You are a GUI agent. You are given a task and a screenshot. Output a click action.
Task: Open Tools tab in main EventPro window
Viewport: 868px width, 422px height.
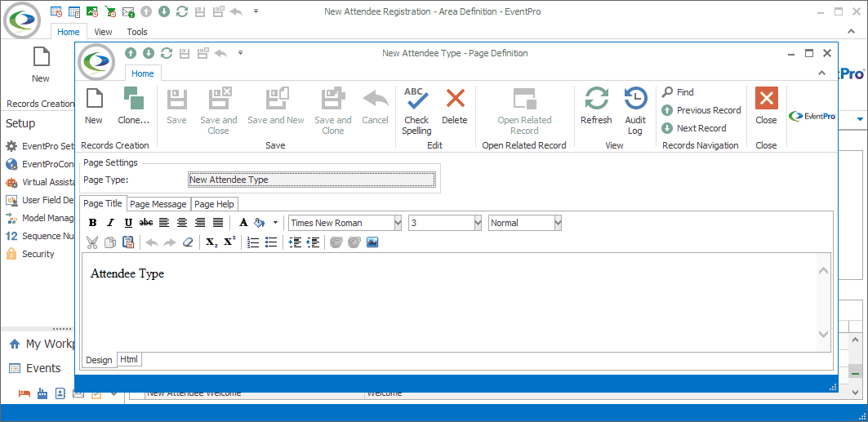click(137, 32)
